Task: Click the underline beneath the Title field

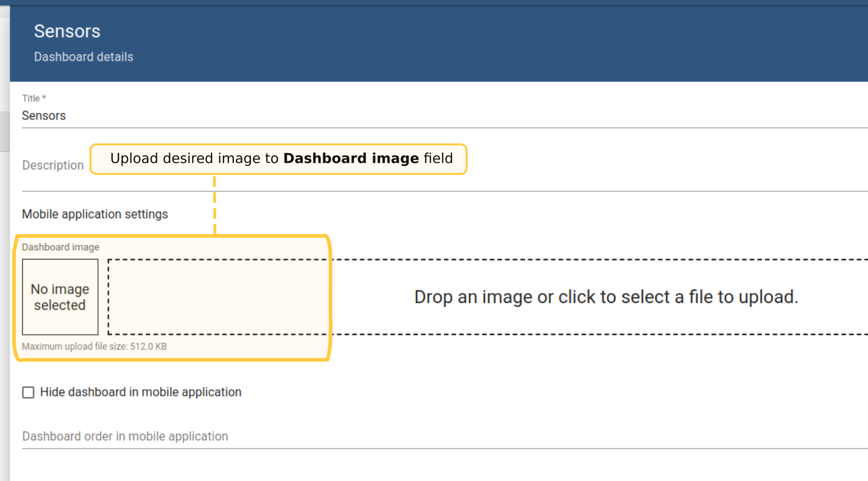Action: tap(434, 128)
